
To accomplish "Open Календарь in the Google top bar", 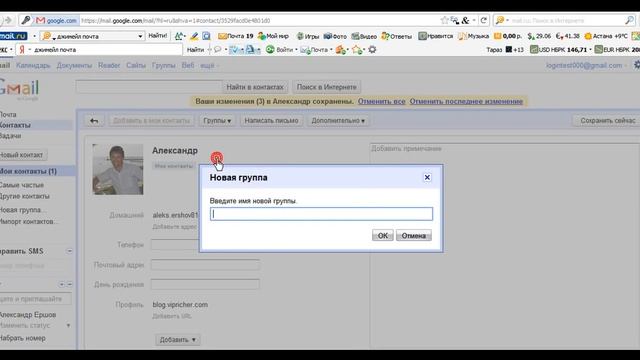I will click(x=33, y=65).
